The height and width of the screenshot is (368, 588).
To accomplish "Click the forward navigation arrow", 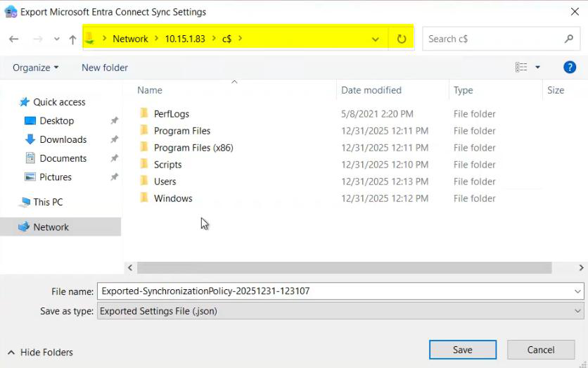I will pyautogui.click(x=38, y=39).
